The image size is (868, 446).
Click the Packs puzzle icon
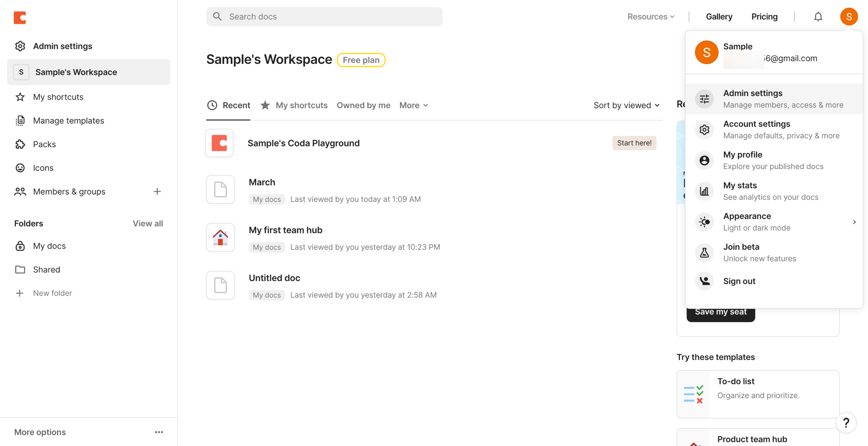20,144
